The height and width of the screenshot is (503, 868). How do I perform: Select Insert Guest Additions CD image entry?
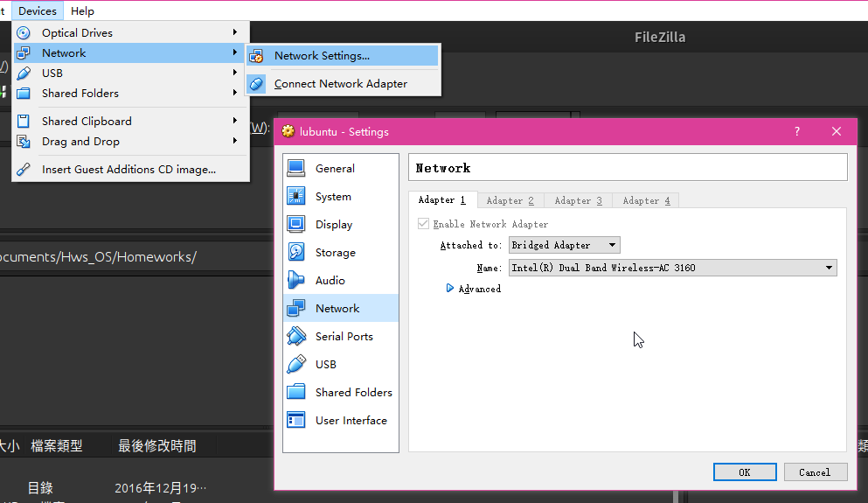click(x=130, y=170)
